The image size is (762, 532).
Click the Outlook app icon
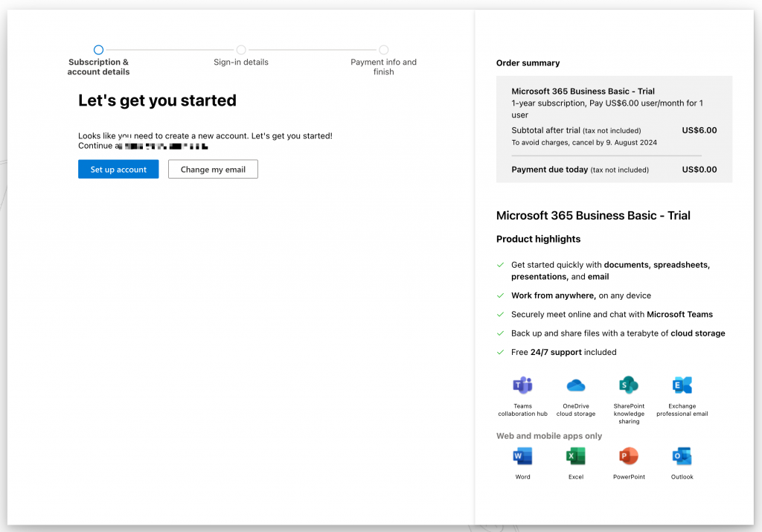(682, 456)
